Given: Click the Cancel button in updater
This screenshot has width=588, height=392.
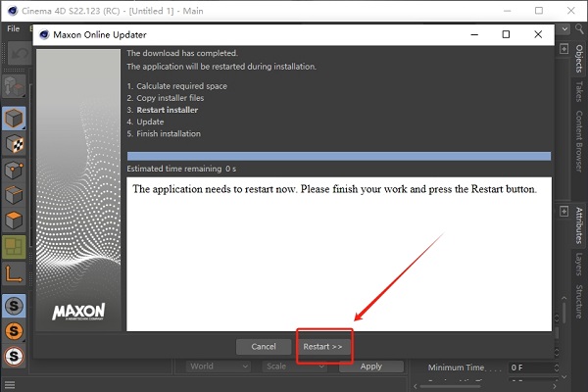Looking at the screenshot, I should 264,347.
